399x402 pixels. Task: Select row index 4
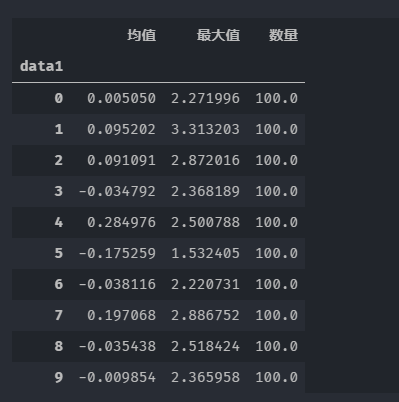pyautogui.click(x=59, y=222)
